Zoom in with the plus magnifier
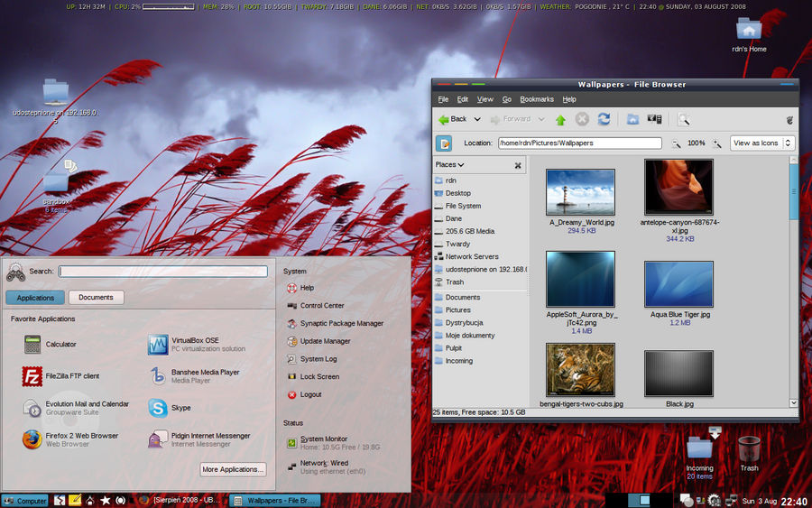Image resolution: width=812 pixels, height=508 pixels. coord(716,143)
